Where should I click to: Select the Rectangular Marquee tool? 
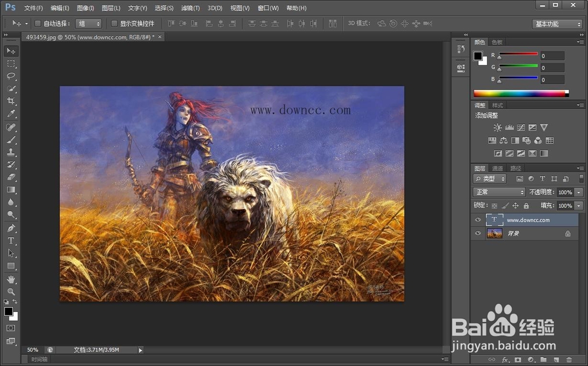click(x=11, y=64)
